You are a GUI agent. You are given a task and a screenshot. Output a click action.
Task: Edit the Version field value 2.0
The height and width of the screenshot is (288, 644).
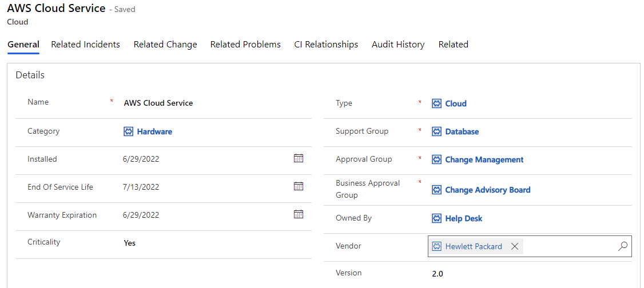pyautogui.click(x=438, y=274)
